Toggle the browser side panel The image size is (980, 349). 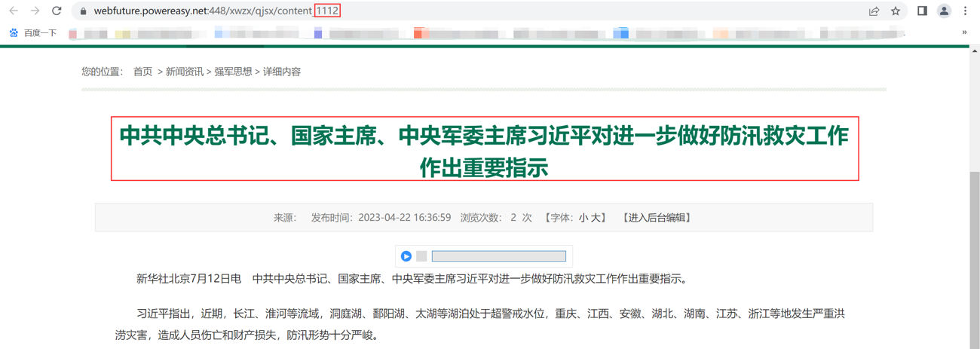(x=922, y=11)
